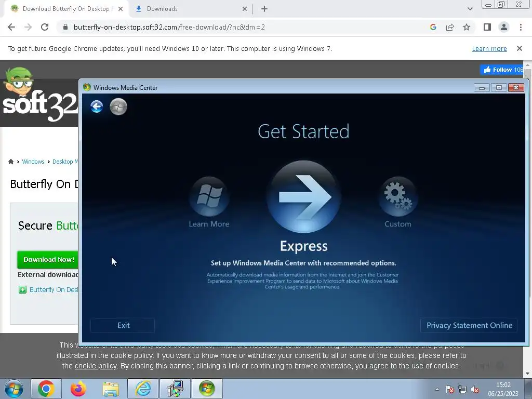Select the Download Butterfly On Desktop tab

point(66,9)
